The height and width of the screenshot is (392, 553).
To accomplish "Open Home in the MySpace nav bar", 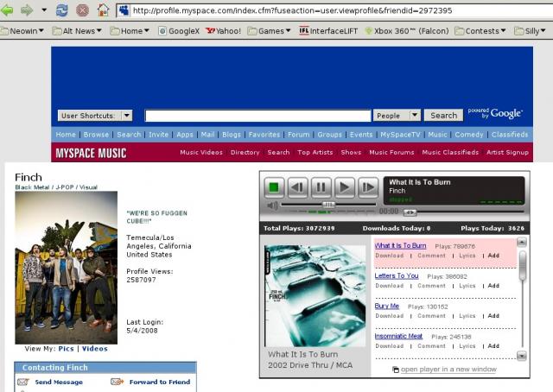I will [x=66, y=135].
